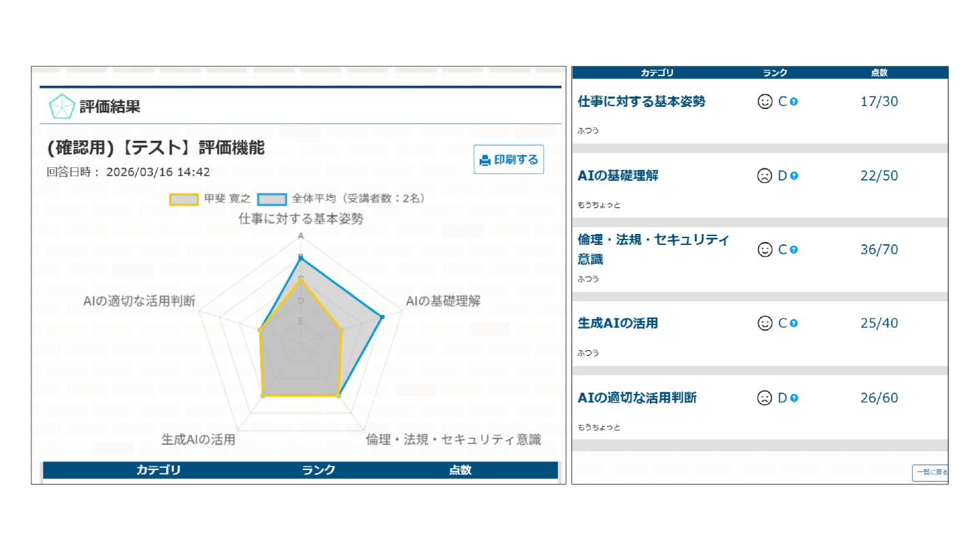980x551 pixels.
Task: Toggle the 甲斐 寛之 series in the chart legend
Action: point(206,198)
